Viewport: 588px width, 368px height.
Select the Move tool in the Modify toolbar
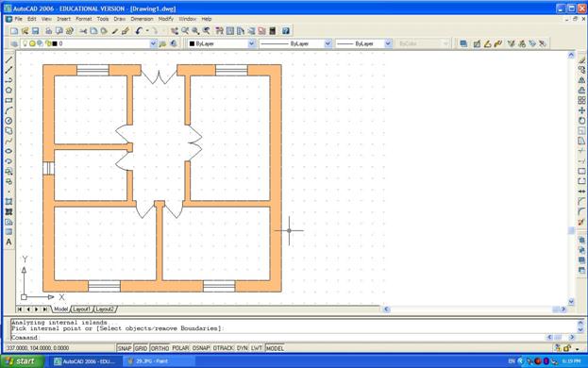tap(581, 110)
